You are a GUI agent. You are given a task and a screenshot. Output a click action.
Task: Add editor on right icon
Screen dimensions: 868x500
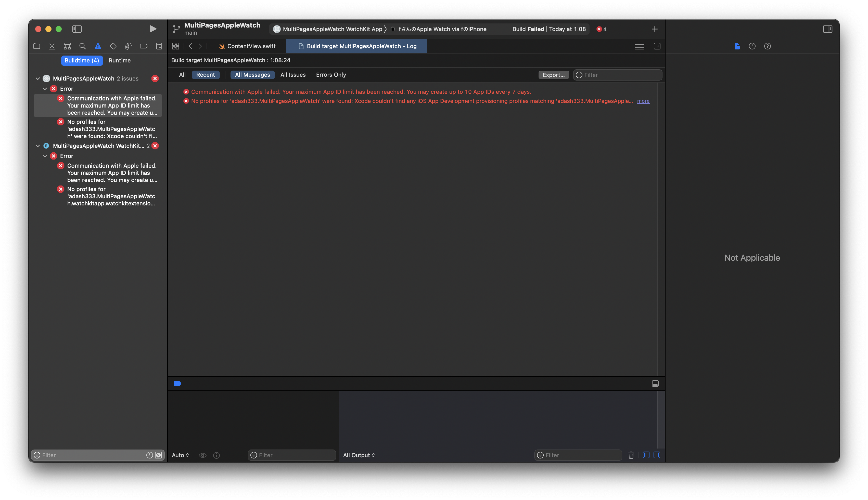tap(657, 46)
